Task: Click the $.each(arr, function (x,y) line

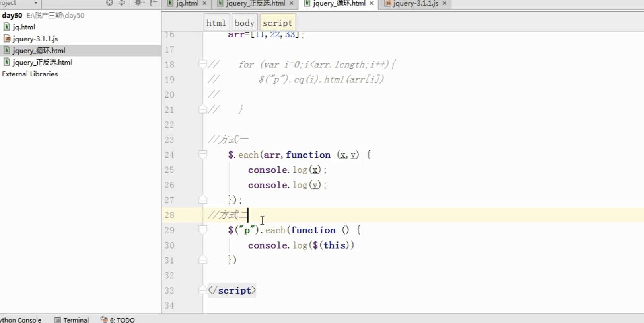Action: pyautogui.click(x=299, y=155)
